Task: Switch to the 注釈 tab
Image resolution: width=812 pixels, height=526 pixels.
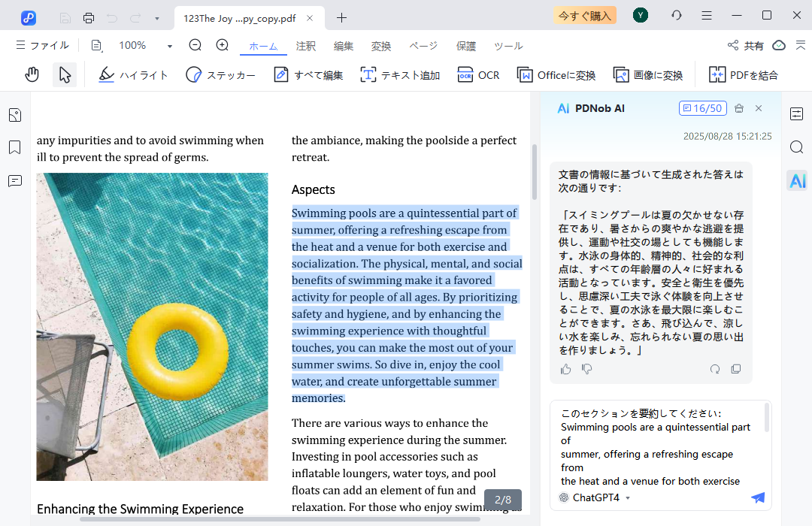Action: click(306, 46)
